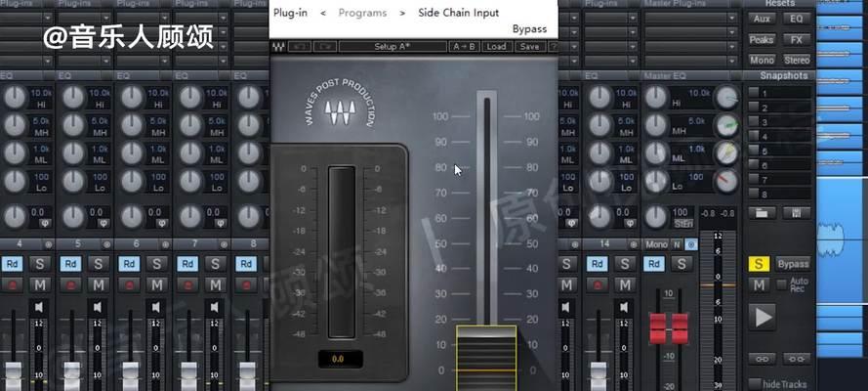Start playback with the mixer play button
The image size is (868, 391).
click(x=763, y=318)
